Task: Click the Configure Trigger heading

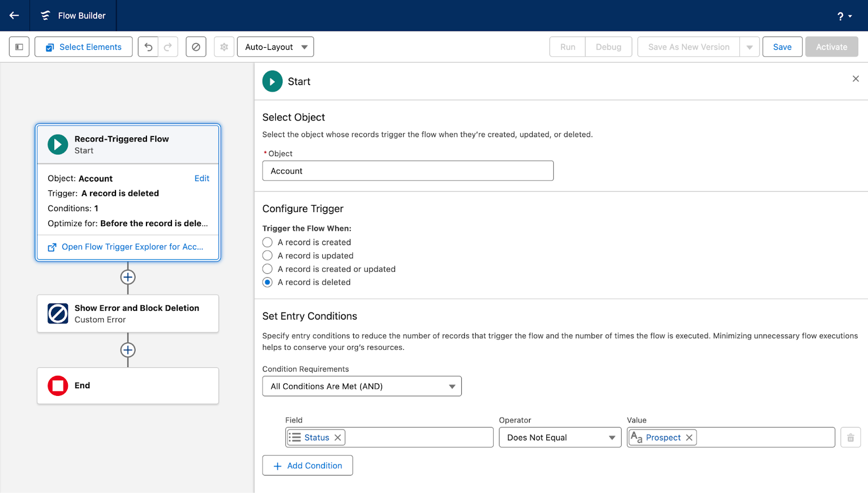Action: pyautogui.click(x=303, y=209)
